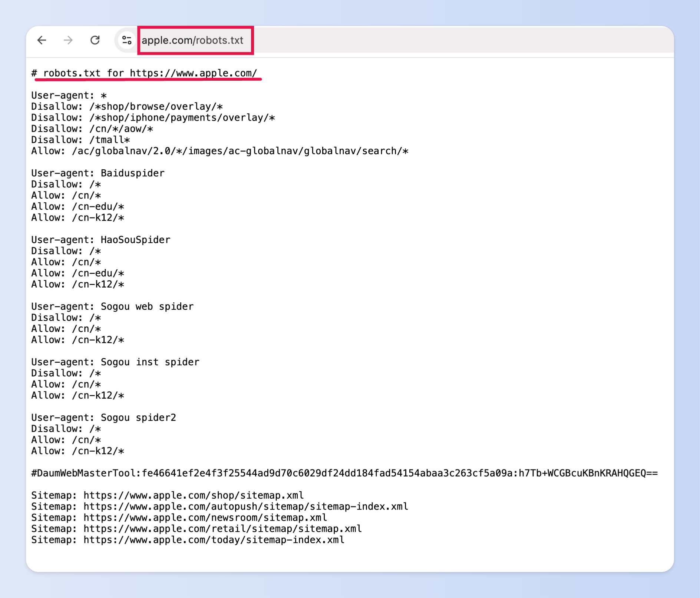Image resolution: width=700 pixels, height=598 pixels.
Task: Click the browser forward arrow
Action: click(x=68, y=40)
